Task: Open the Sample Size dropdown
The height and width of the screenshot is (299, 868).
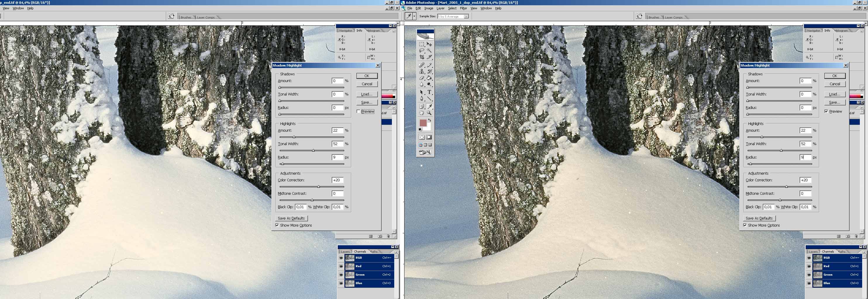Action: (x=453, y=16)
